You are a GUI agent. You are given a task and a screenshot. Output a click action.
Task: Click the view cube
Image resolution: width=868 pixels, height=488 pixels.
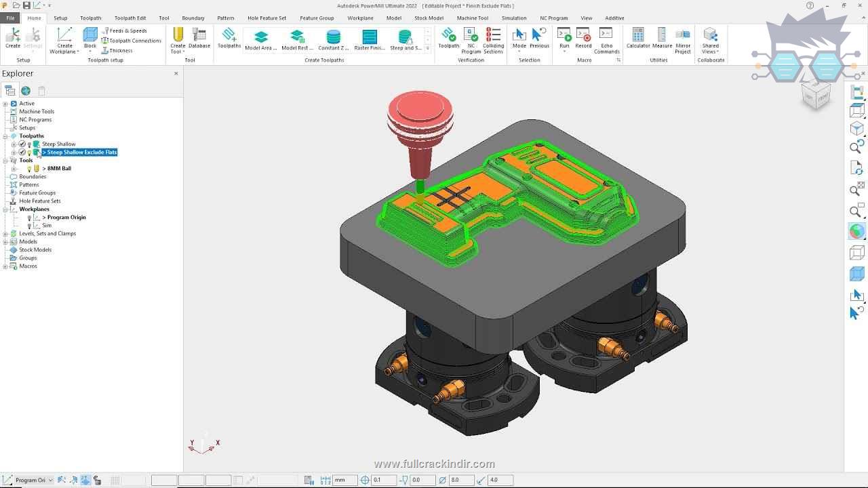(816, 94)
